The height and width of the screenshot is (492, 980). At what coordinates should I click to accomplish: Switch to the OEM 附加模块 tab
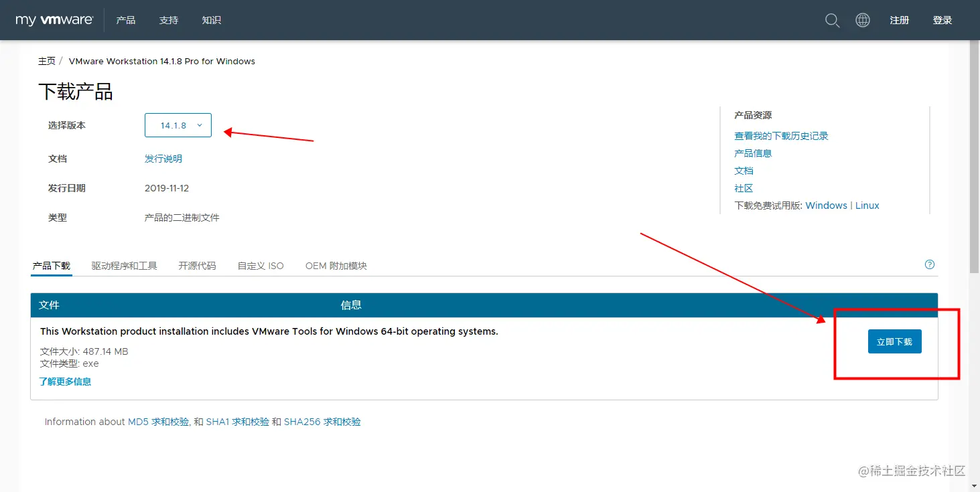click(x=336, y=266)
